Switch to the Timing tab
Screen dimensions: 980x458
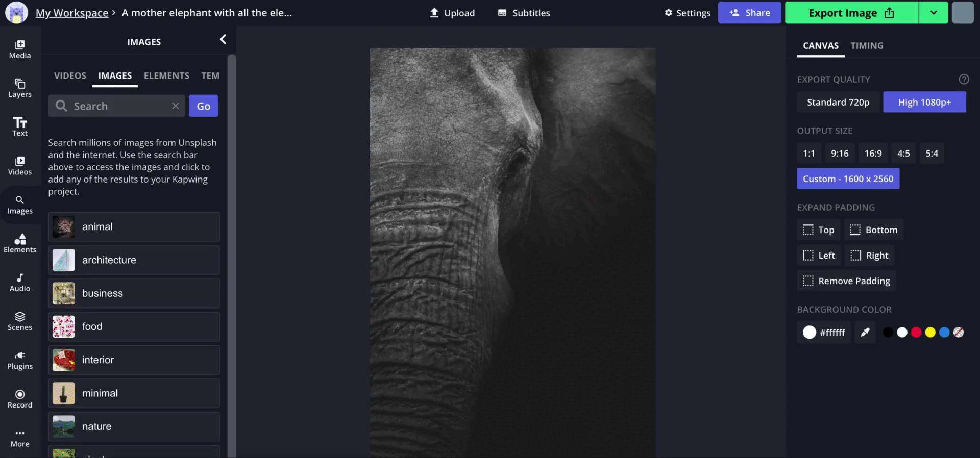[x=867, y=46]
